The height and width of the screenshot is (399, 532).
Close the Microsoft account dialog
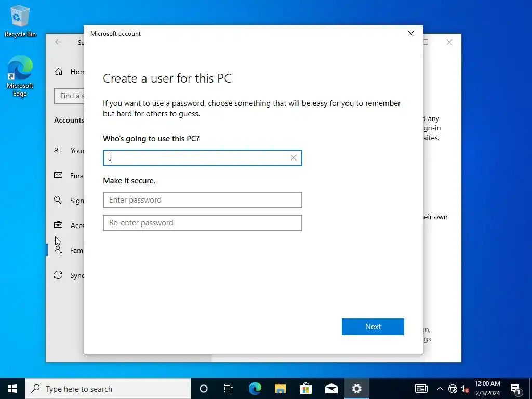(x=411, y=34)
